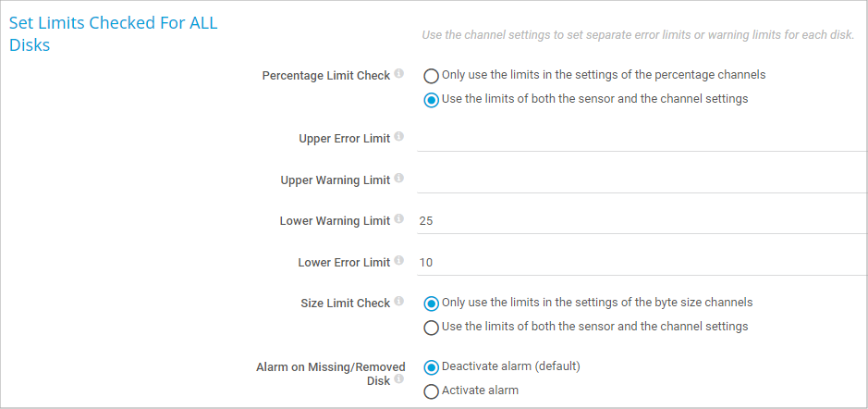Image resolution: width=868 pixels, height=409 pixels.
Task: Click the Upper Error Limit input field
Action: click(638, 139)
